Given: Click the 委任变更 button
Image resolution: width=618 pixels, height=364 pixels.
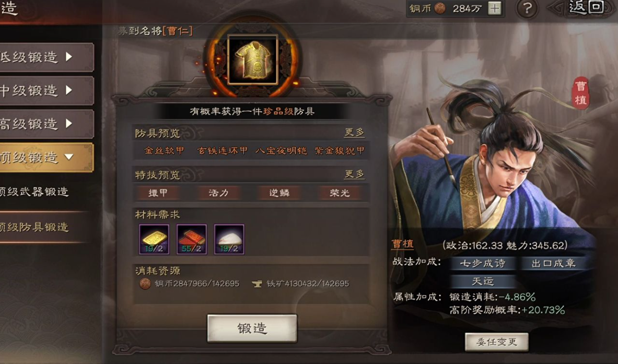Looking at the screenshot, I should point(497,342).
